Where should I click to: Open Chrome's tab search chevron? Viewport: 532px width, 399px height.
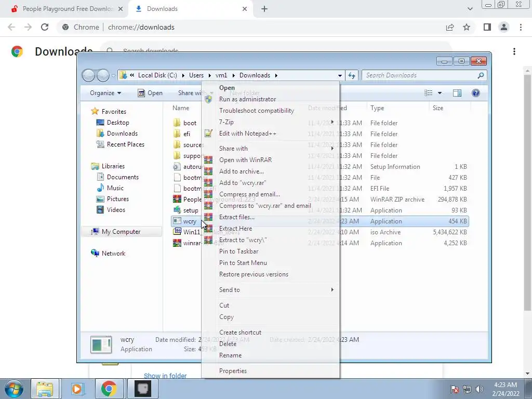[x=470, y=9]
